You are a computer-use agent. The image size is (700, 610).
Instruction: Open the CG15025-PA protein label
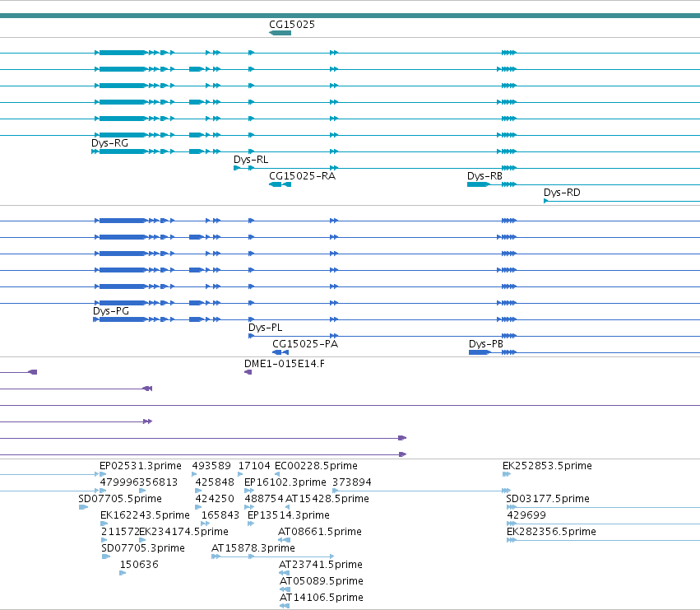(305, 344)
